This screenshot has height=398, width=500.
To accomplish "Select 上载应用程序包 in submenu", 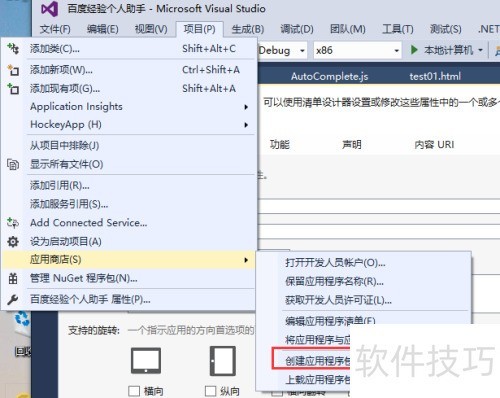I will [318, 380].
